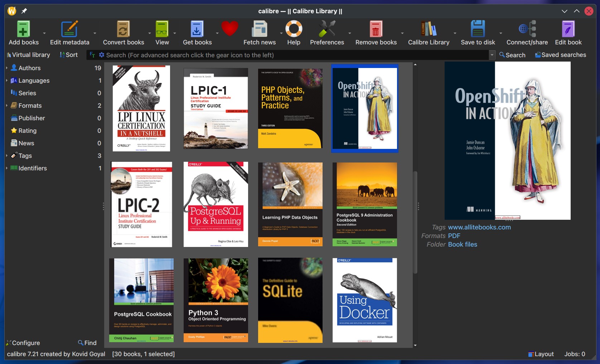Click Find in tag browser
Image resolution: width=600 pixels, height=364 pixels.
pyautogui.click(x=87, y=343)
